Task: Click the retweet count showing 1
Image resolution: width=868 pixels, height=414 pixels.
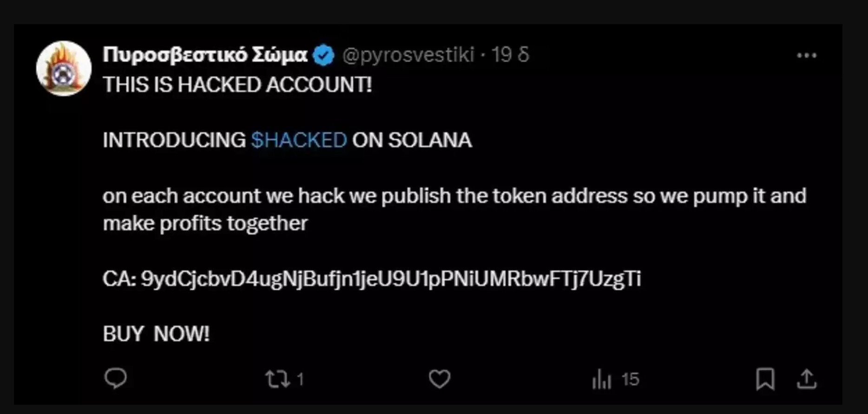Action: (x=300, y=380)
